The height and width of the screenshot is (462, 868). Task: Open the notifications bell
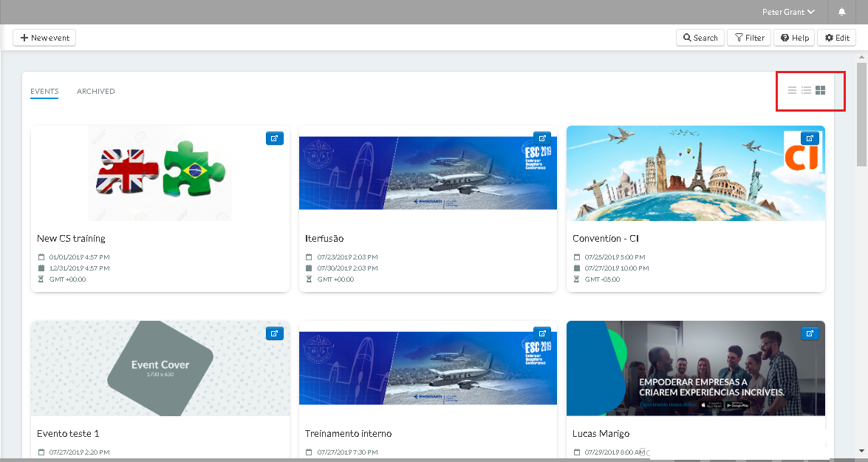pyautogui.click(x=841, y=12)
